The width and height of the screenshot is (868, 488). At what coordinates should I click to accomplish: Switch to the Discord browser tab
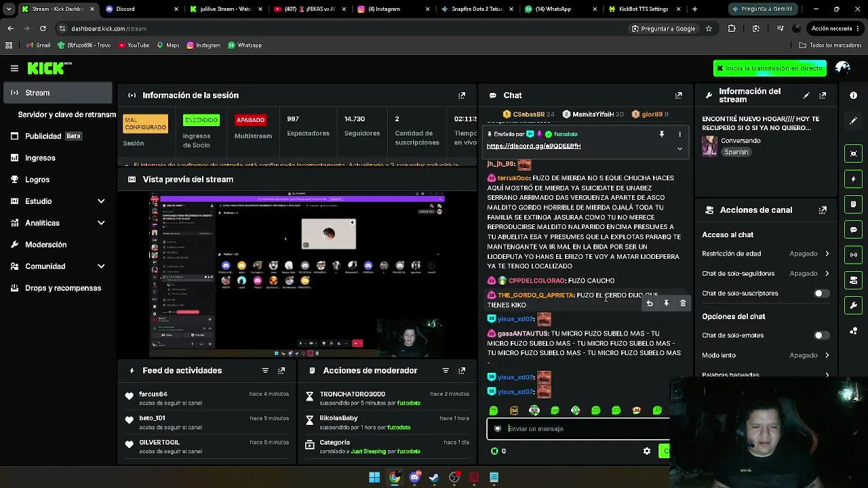[x=140, y=9]
